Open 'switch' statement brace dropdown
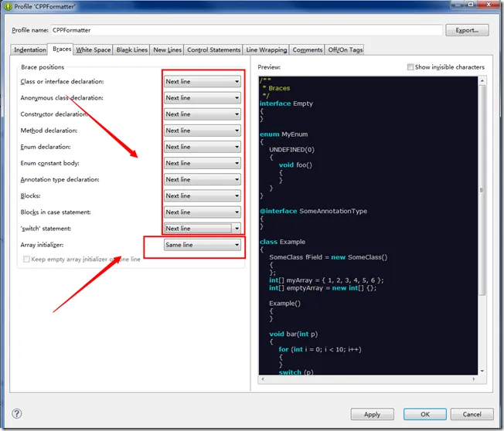 [x=203, y=229]
